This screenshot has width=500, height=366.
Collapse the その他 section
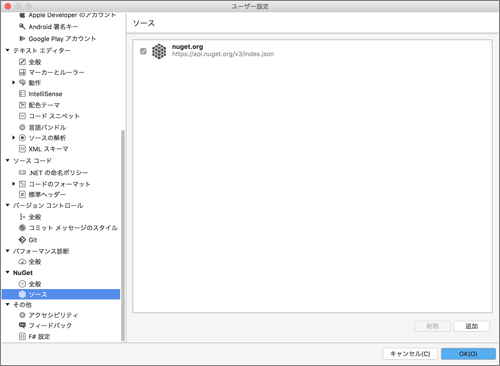pos(8,304)
